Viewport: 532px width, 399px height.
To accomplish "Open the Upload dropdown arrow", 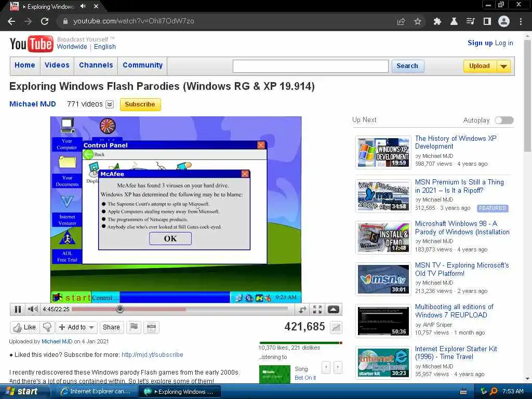I will (x=504, y=66).
